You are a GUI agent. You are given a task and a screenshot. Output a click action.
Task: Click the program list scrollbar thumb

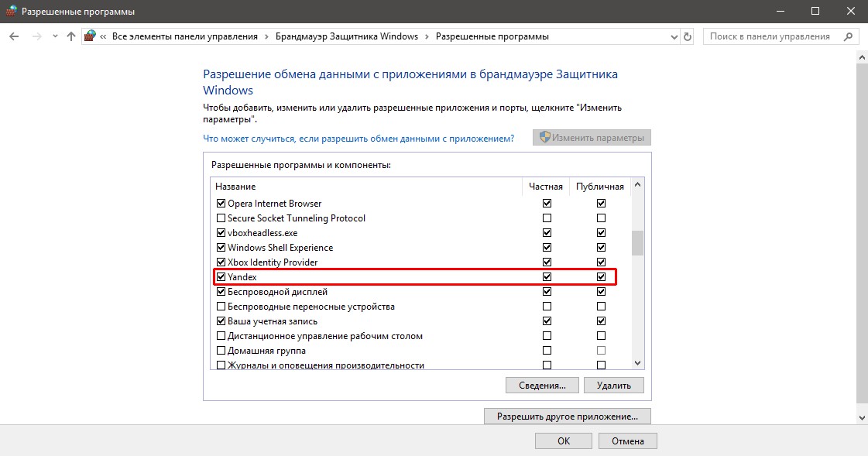click(637, 242)
